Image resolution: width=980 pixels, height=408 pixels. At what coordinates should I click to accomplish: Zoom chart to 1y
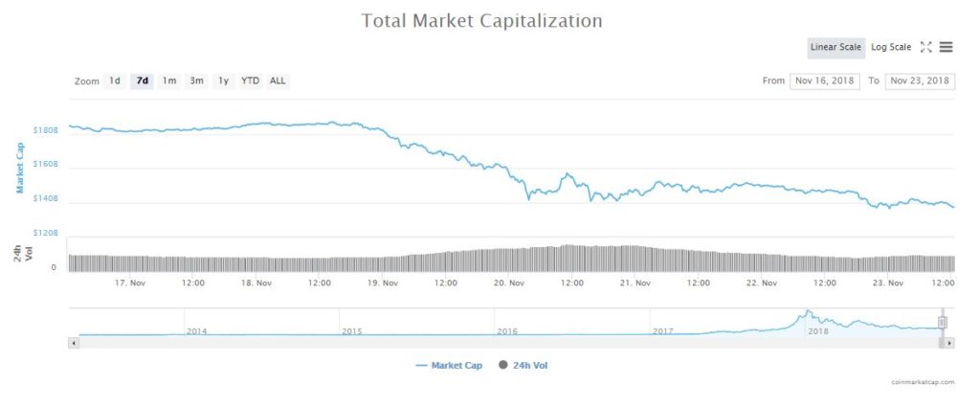(223, 80)
